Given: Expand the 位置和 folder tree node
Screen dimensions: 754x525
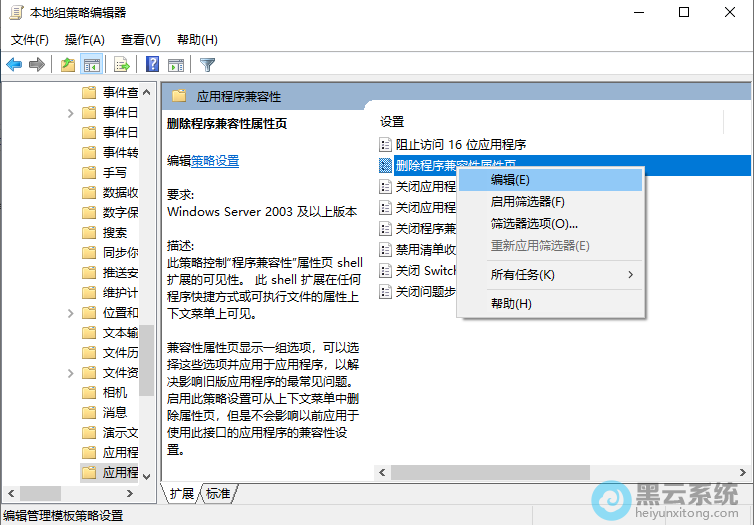Looking at the screenshot, I should tap(71, 312).
